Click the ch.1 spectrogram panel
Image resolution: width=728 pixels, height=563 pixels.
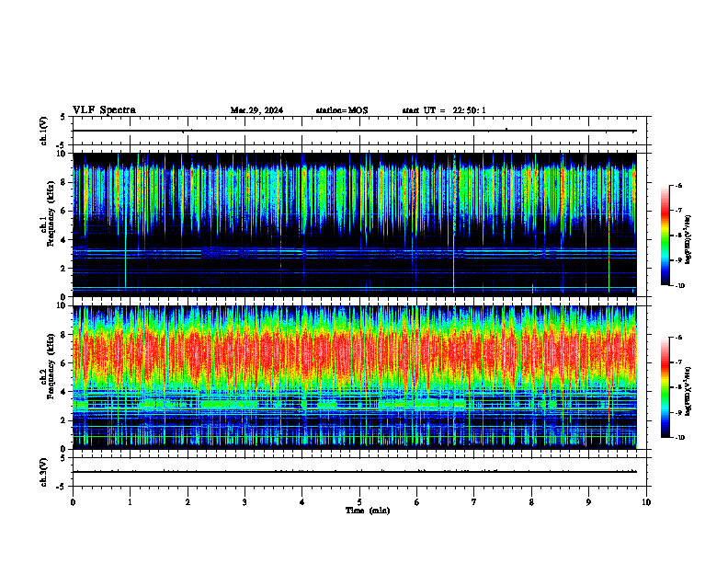354,224
